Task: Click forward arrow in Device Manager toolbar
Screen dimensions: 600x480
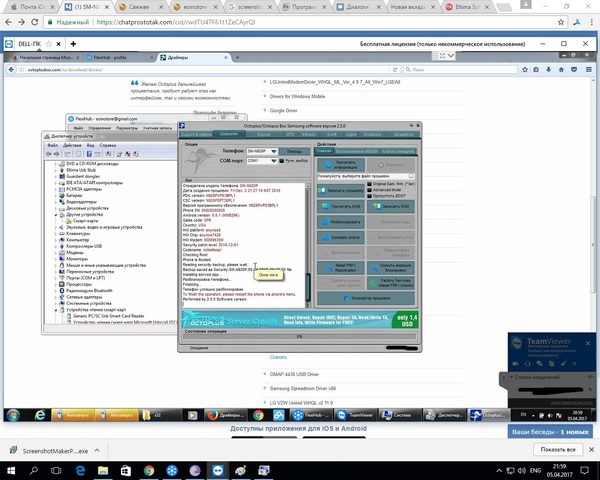Action: pyautogui.click(x=57, y=154)
